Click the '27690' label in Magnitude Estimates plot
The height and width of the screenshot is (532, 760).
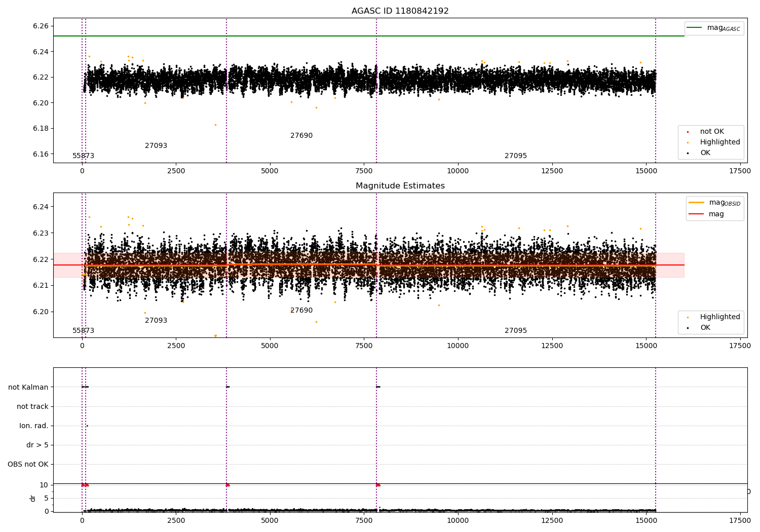(301, 311)
